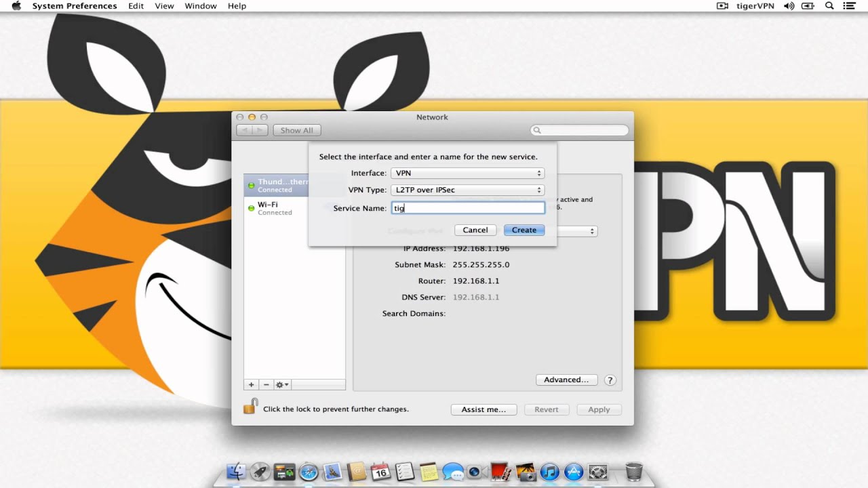Click the Advanced... button
The image size is (868, 488).
point(566,380)
